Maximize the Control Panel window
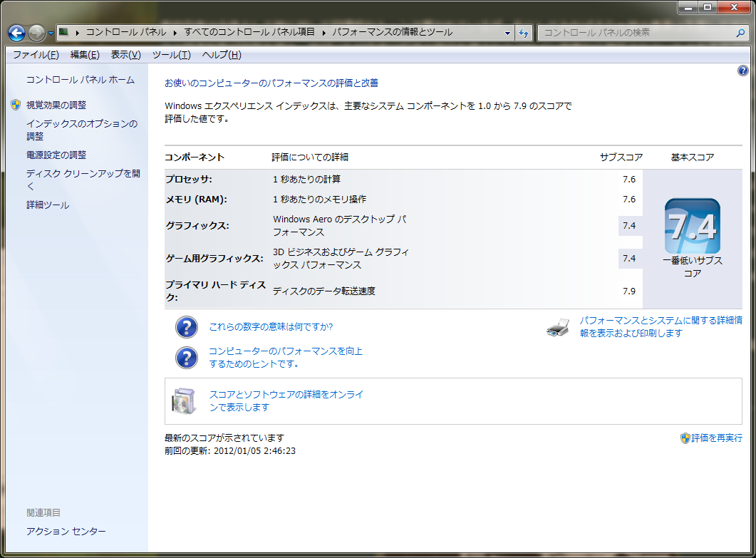Viewport: 756px width, 558px height. point(708,7)
